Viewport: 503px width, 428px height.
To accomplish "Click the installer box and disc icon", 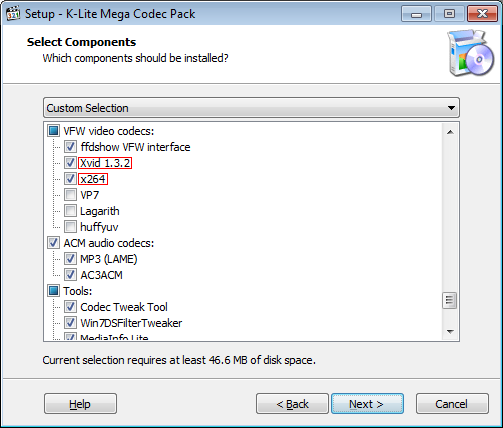I will pyautogui.click(x=471, y=53).
